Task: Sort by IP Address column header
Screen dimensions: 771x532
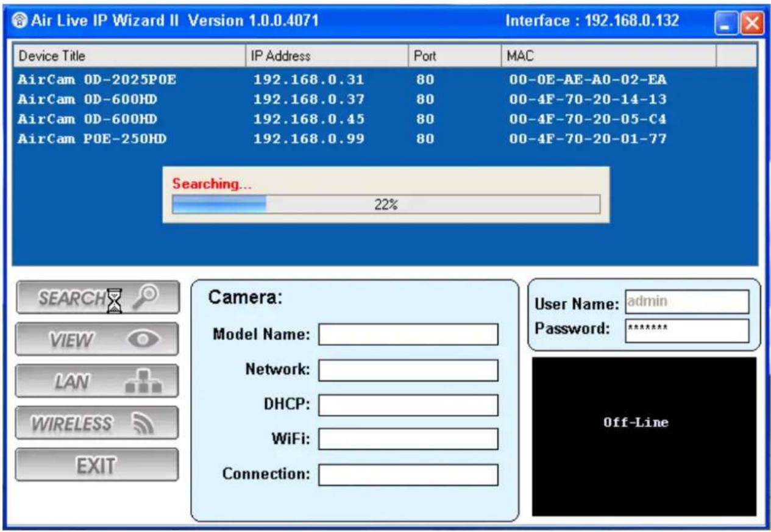Action: coord(327,56)
